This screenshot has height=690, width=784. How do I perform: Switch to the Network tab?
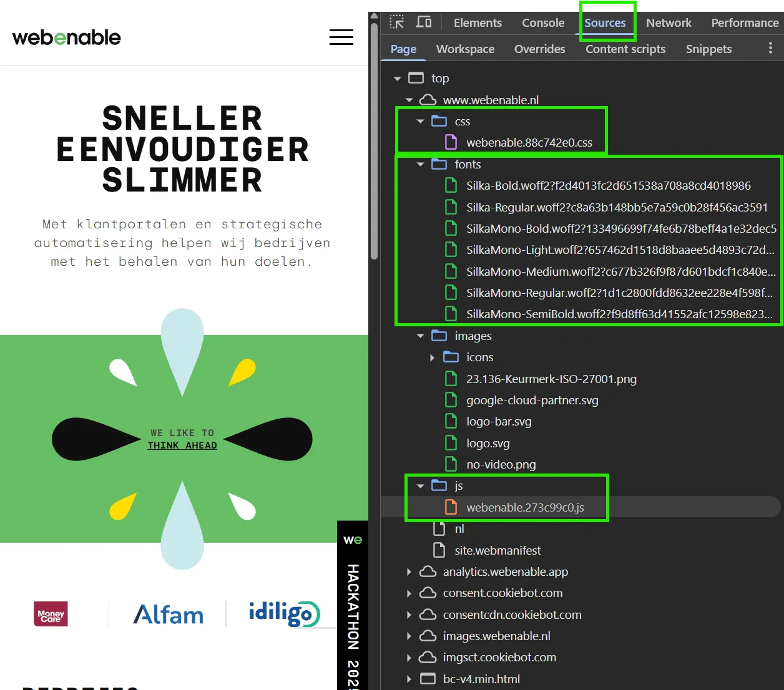tap(668, 23)
